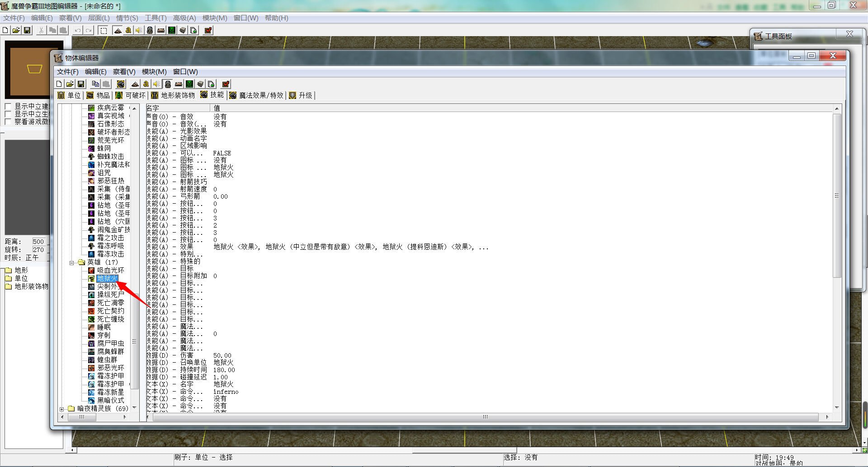Image resolution: width=868 pixels, height=467 pixels.
Task: Expand the 暗夜精灵族 (69) folder
Action: [62, 409]
